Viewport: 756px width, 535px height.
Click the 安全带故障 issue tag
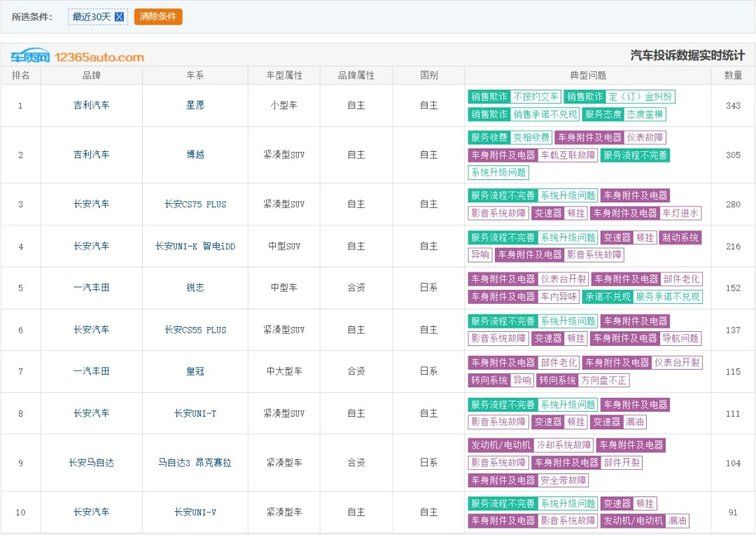pos(563,481)
